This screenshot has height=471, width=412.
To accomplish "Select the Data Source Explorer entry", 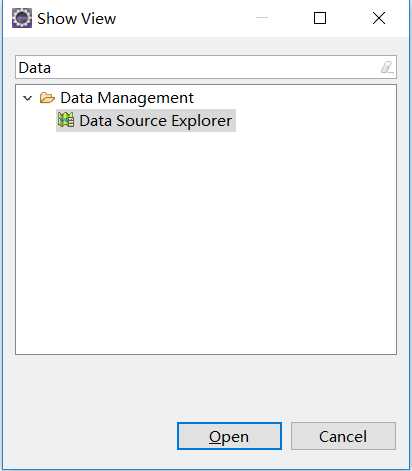I will point(146,120).
